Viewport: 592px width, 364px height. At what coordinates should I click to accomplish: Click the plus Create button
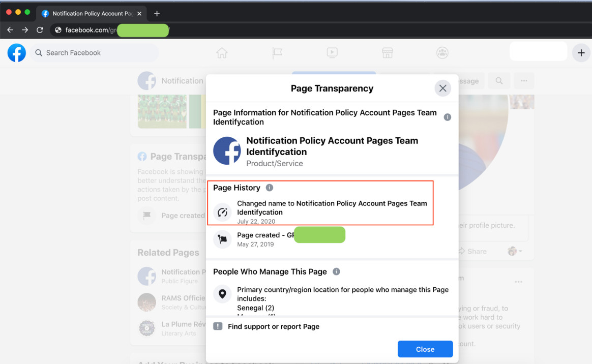(581, 53)
